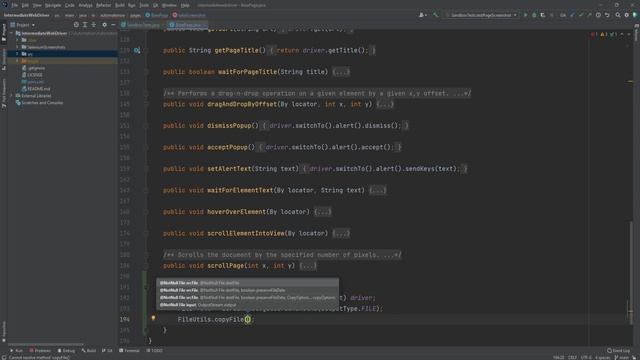Expand folded dragAndDropByOffset method body
This screenshot has height=360, width=640.
tap(385, 104)
